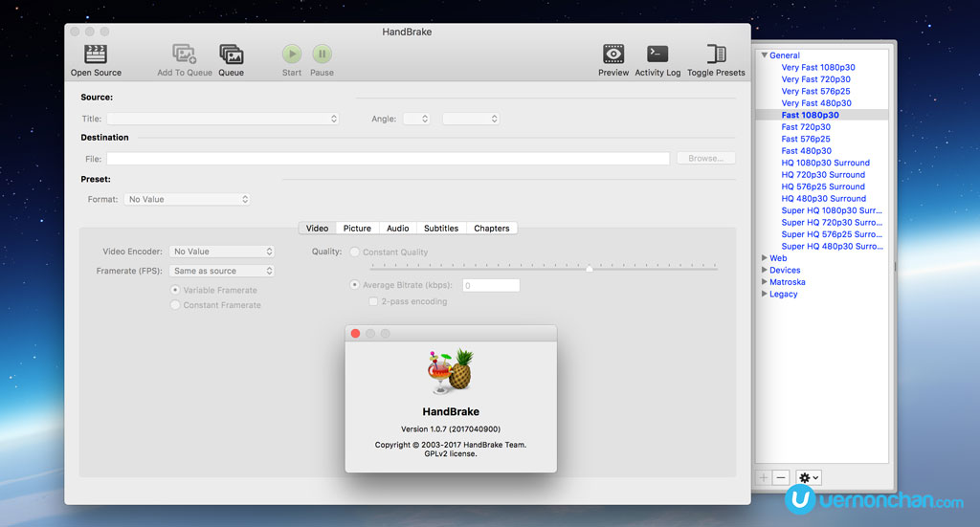The width and height of the screenshot is (980, 527).
Task: Expand the Devices presets group
Action: 764,270
